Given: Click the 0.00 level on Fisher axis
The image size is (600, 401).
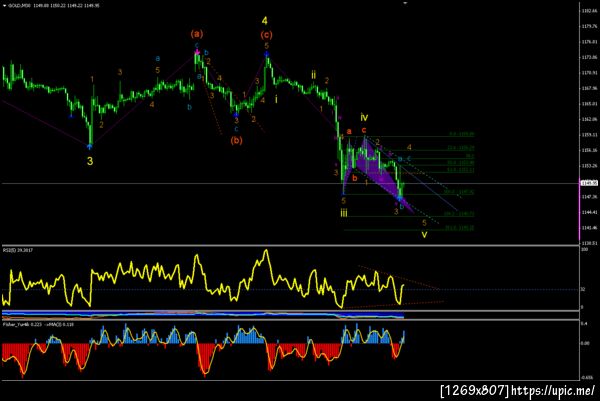Looking at the screenshot, I should point(585,343).
